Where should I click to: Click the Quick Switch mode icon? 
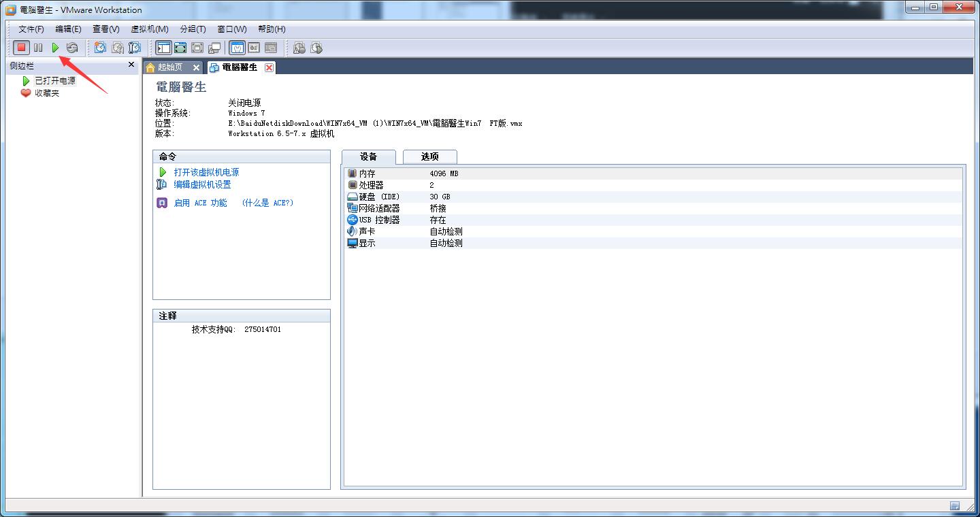point(197,48)
